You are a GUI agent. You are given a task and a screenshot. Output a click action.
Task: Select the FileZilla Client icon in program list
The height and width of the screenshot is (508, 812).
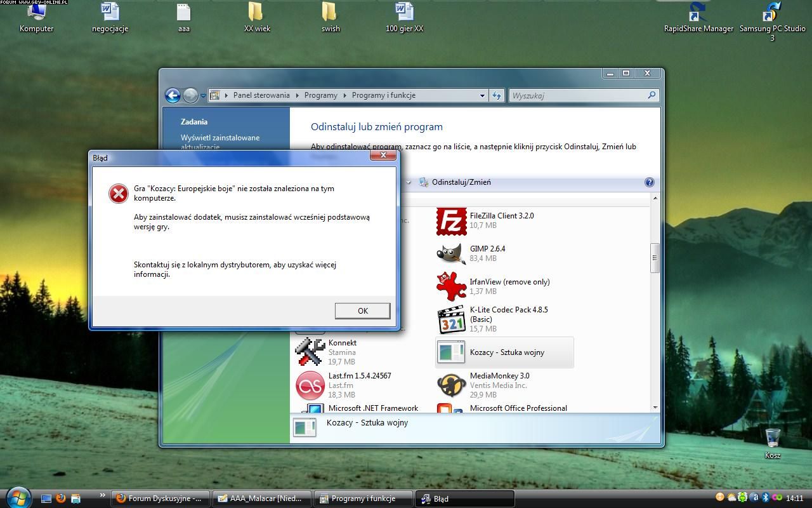[x=451, y=221]
